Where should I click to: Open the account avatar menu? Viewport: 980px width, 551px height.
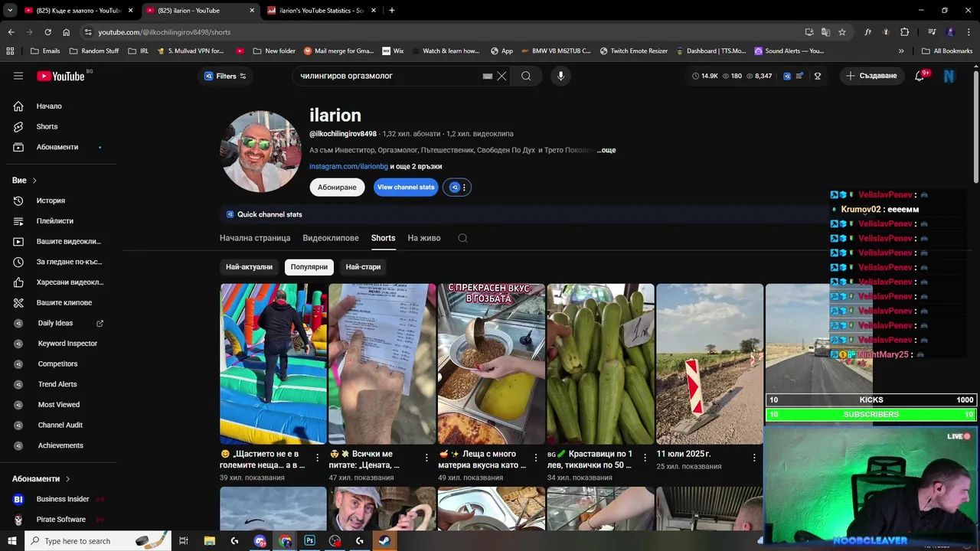click(949, 76)
